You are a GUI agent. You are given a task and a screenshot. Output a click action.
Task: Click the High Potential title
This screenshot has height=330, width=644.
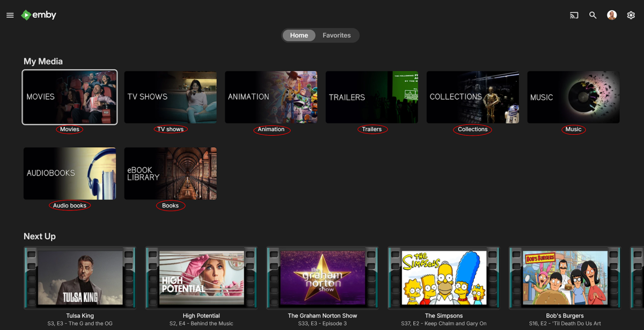201,316
